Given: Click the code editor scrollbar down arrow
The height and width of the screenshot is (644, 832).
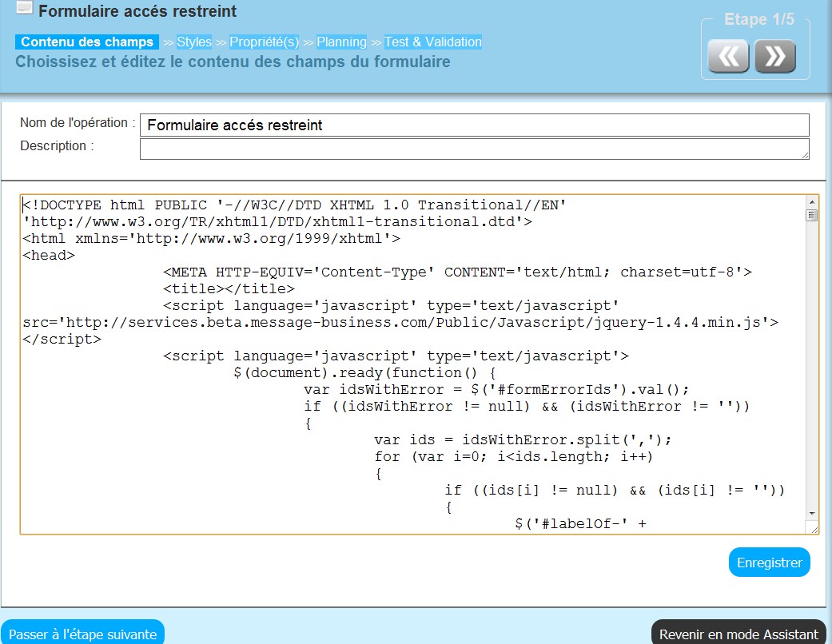Looking at the screenshot, I should coord(812,514).
